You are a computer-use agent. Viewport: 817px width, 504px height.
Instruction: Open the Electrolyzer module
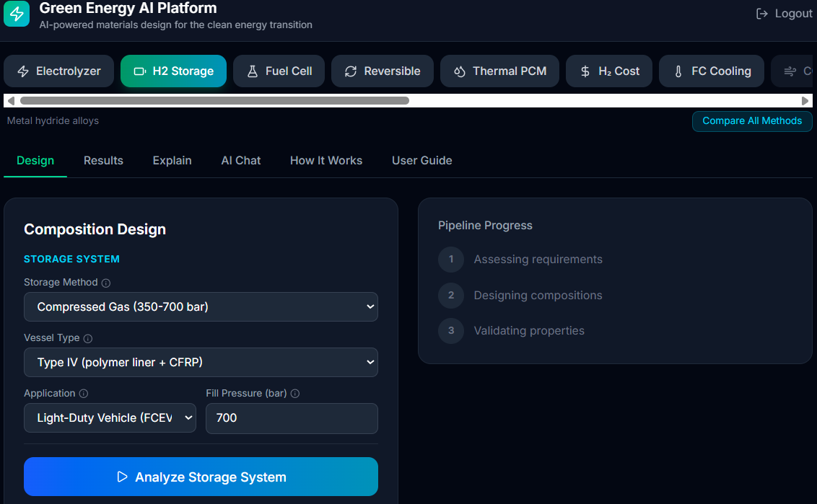pos(59,71)
